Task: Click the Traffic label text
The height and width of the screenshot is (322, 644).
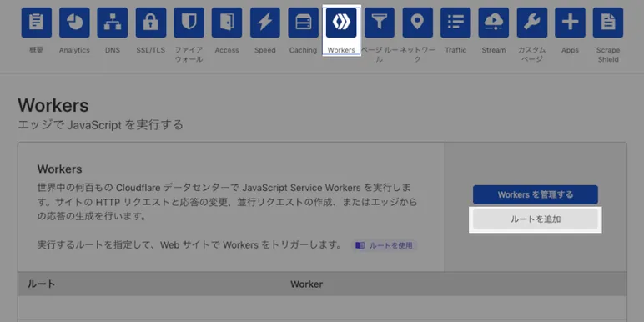Action: point(455,50)
